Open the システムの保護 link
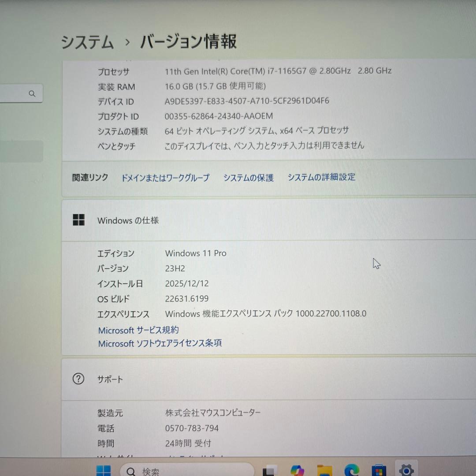Screen dimensions: 476x476 click(248, 178)
